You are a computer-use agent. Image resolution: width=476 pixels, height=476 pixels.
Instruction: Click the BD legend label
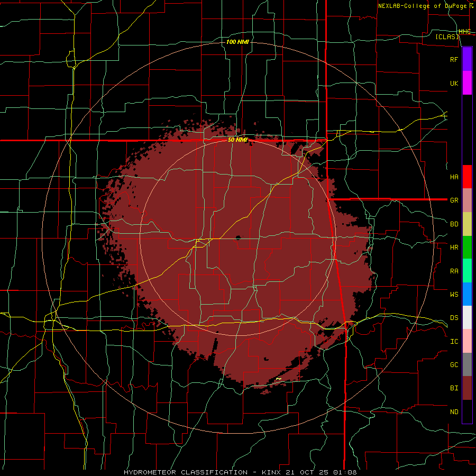point(454,224)
